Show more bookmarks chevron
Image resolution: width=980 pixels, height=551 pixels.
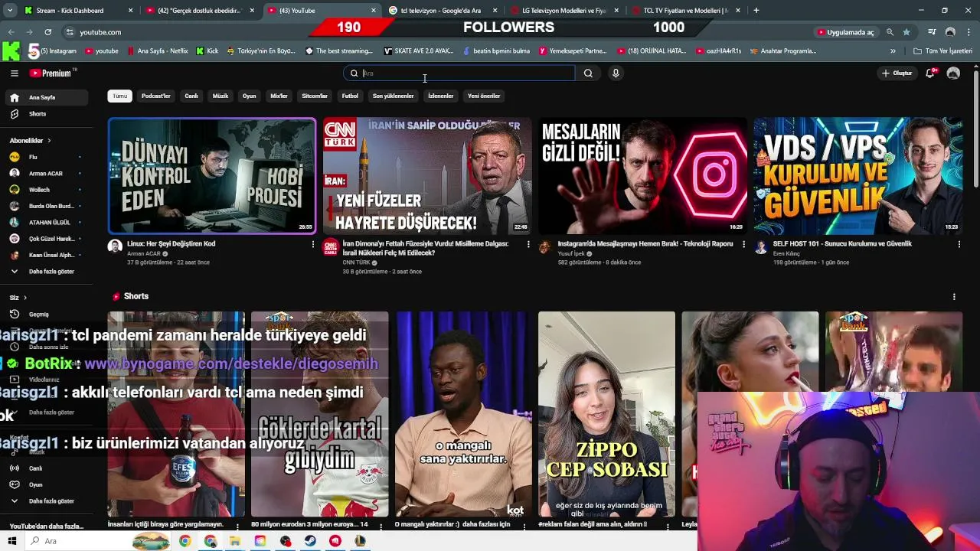pos(893,51)
